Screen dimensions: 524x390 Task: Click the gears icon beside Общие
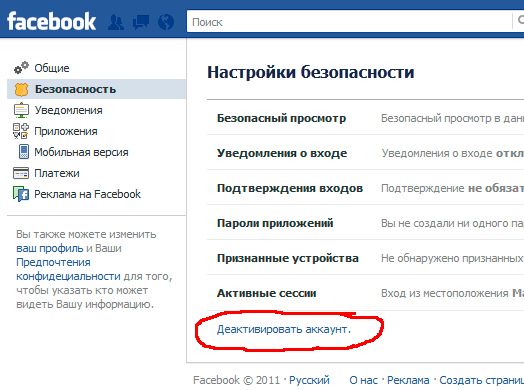point(21,68)
